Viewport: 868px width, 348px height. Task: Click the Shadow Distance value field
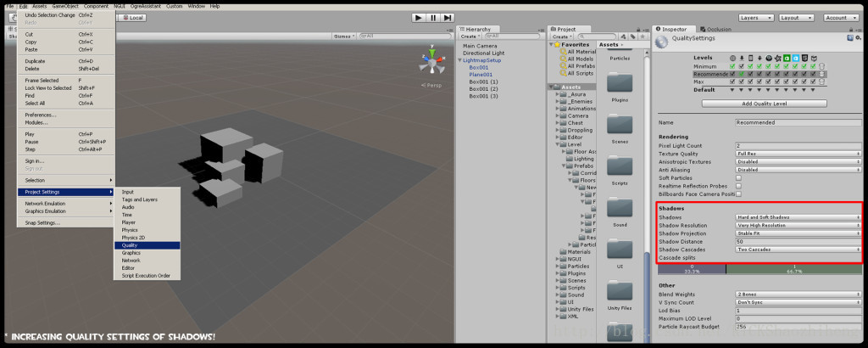[798, 242]
